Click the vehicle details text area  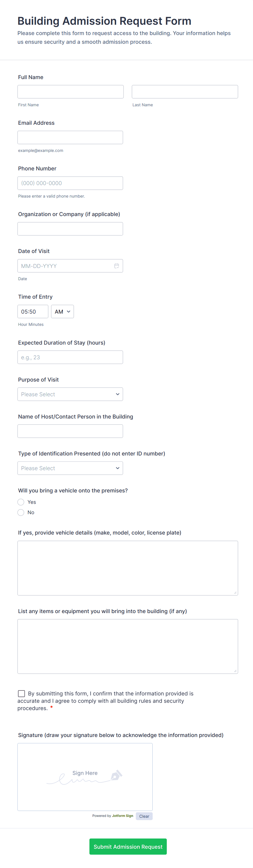pos(128,568)
